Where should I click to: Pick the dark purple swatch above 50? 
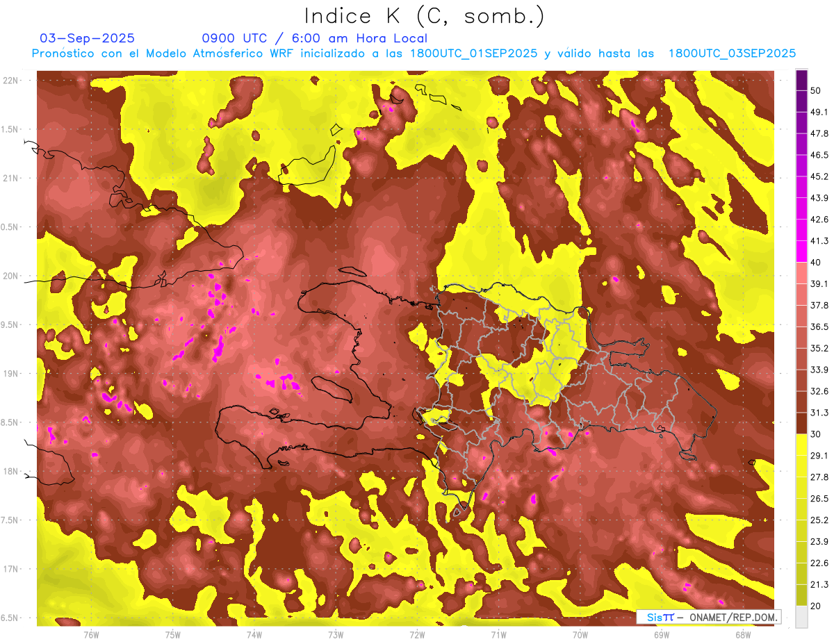point(801,80)
